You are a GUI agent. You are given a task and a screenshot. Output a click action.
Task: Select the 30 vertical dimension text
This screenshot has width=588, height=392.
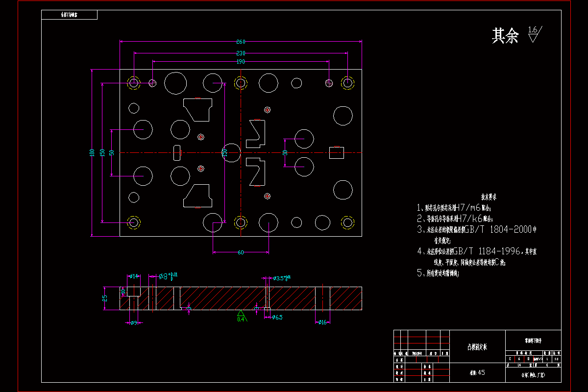285,153
